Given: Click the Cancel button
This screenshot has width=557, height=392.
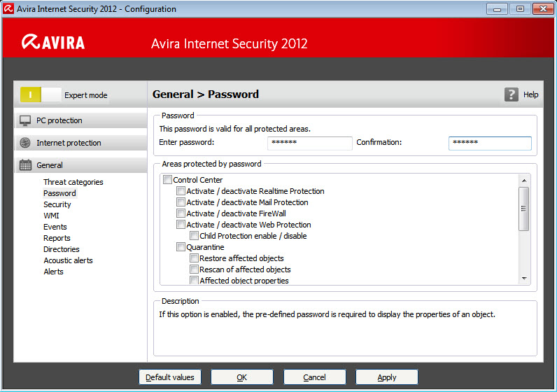Looking at the screenshot, I should point(314,377).
